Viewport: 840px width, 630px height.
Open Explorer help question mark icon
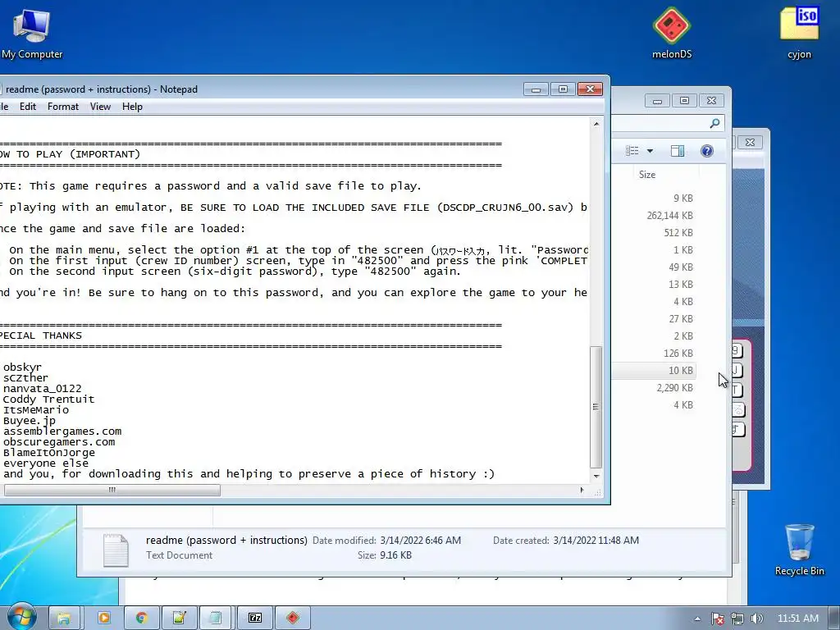pyautogui.click(x=706, y=151)
